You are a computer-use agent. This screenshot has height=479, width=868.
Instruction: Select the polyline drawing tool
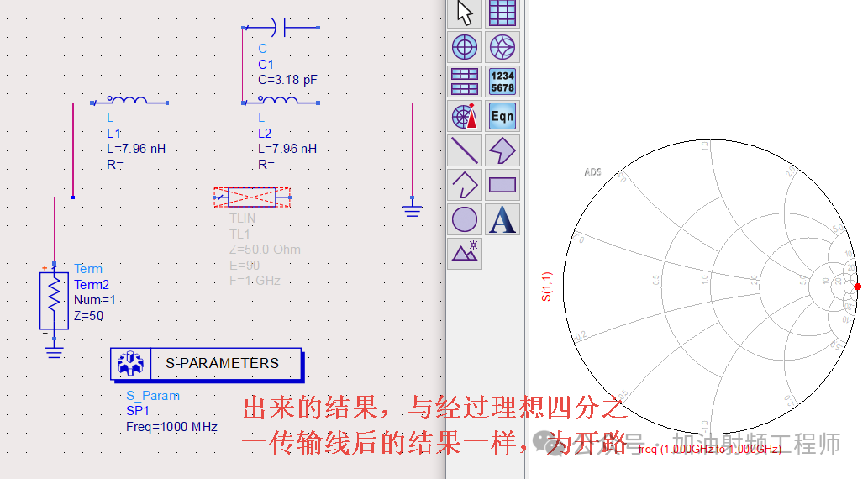pos(465,185)
